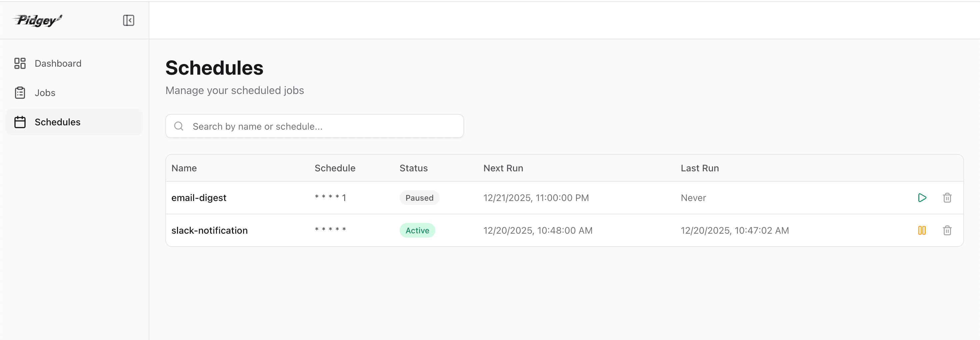This screenshot has width=980, height=340.
Task: Delete the slack-notification schedule
Action: (x=947, y=230)
